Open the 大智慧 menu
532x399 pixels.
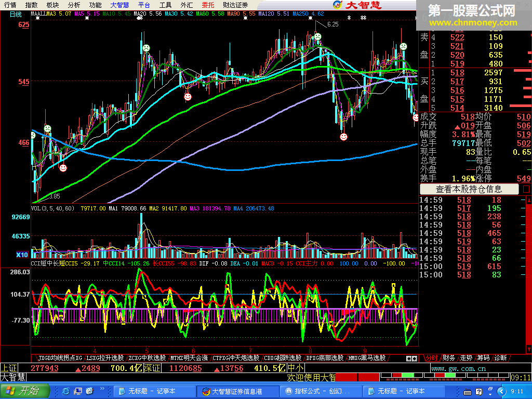[x=120, y=5]
